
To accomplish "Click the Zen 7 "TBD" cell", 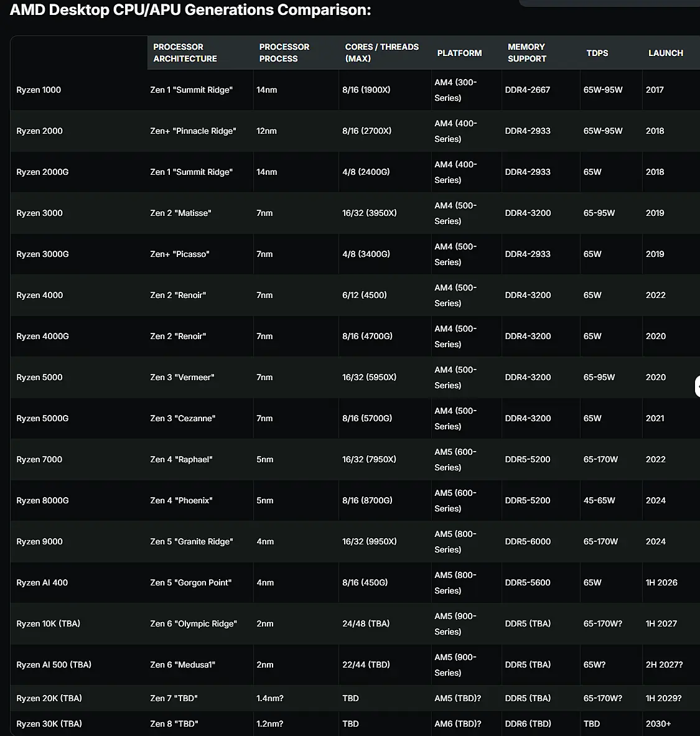I will click(174, 699).
